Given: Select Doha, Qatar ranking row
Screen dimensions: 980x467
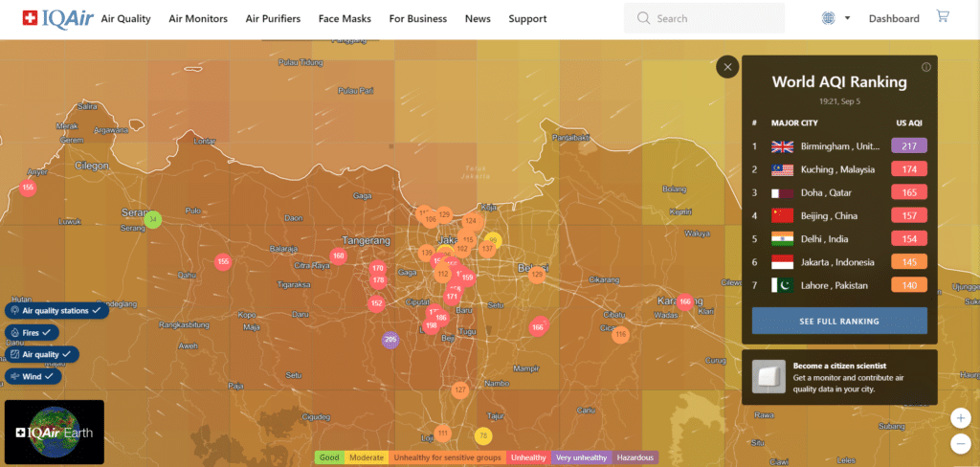Looking at the screenshot, I should coord(839,192).
